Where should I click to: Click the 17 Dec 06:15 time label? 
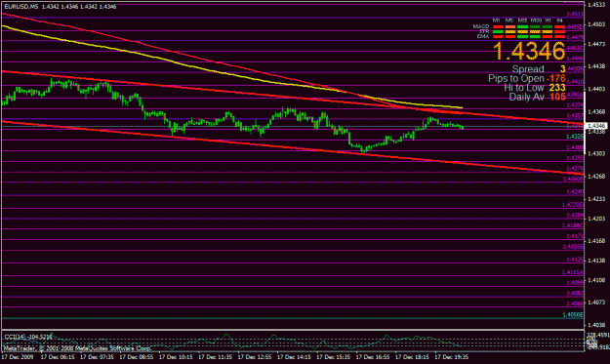pos(58,356)
